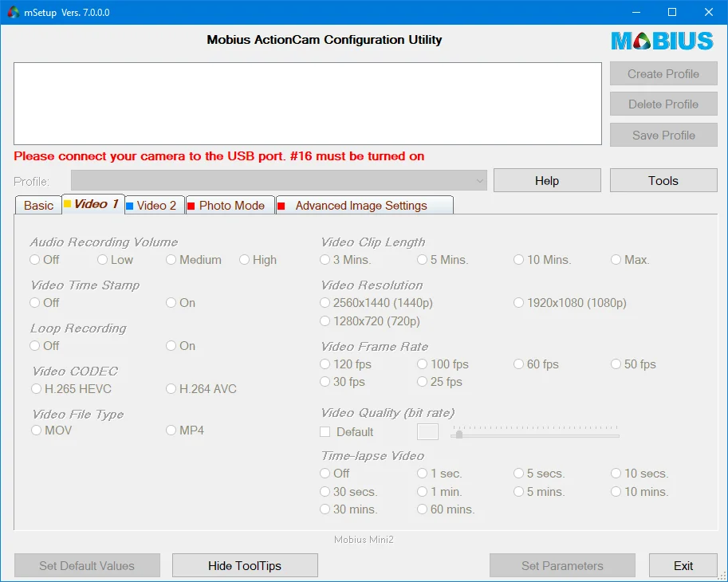Turn Video Time Stamp On
This screenshot has width=728, height=582.
tap(181, 303)
